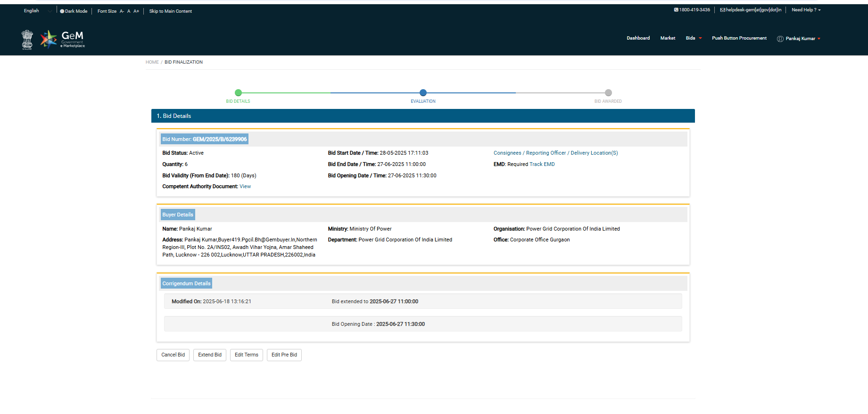The height and width of the screenshot is (414, 868).
Task: Decrease font size with A-
Action: pos(122,11)
